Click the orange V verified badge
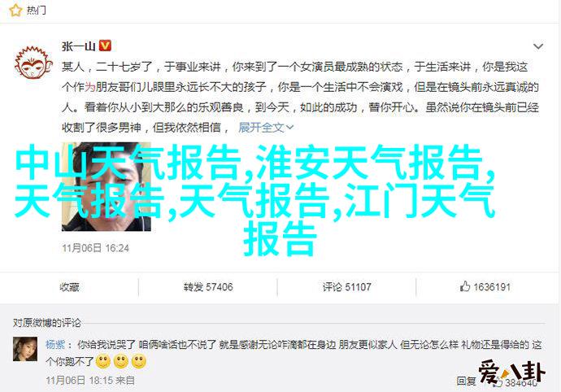Image resolution: width=561 pixels, height=392 pixels. point(105,46)
